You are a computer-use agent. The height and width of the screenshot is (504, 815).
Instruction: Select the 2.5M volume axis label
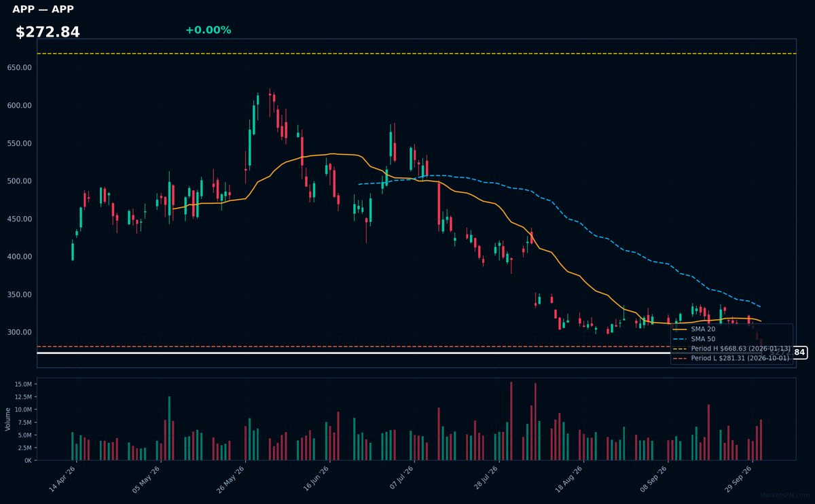24,448
